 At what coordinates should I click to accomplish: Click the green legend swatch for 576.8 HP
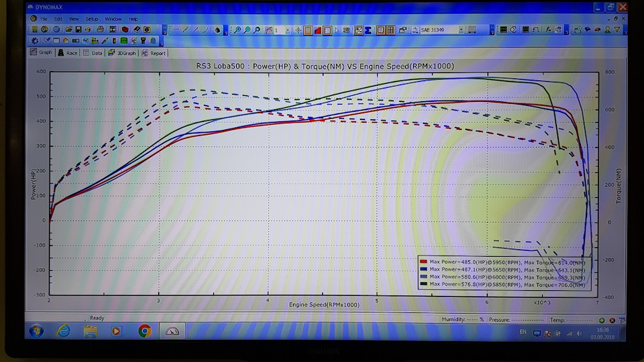[423, 284]
